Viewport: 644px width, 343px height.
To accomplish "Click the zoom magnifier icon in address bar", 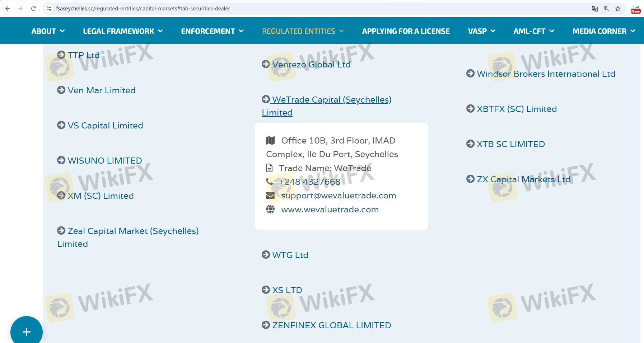I will (606, 9).
